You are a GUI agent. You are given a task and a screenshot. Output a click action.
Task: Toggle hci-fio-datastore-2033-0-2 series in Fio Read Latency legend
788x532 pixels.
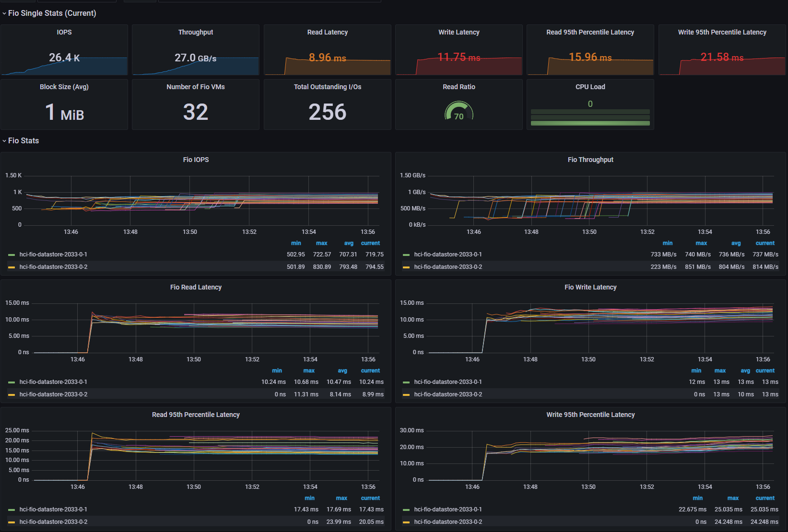coord(53,394)
